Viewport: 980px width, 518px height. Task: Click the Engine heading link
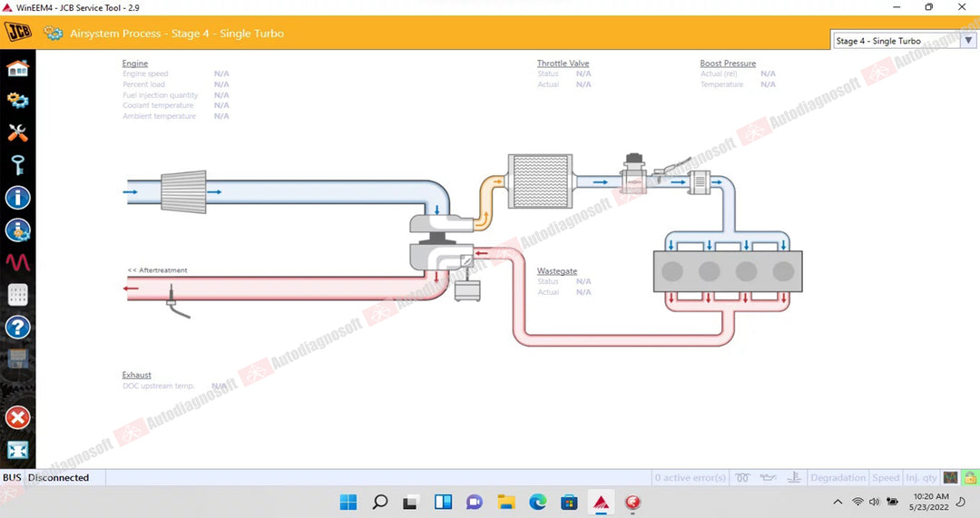pyautogui.click(x=135, y=64)
